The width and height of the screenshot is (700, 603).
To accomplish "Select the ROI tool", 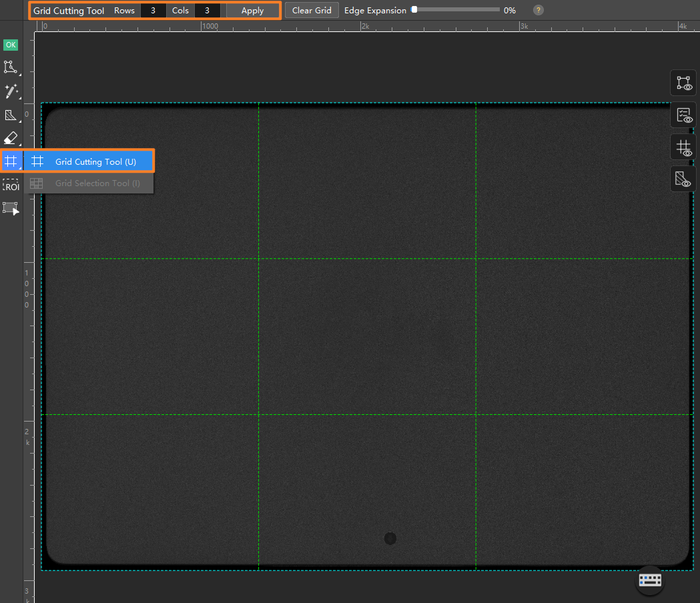I will click(x=11, y=185).
